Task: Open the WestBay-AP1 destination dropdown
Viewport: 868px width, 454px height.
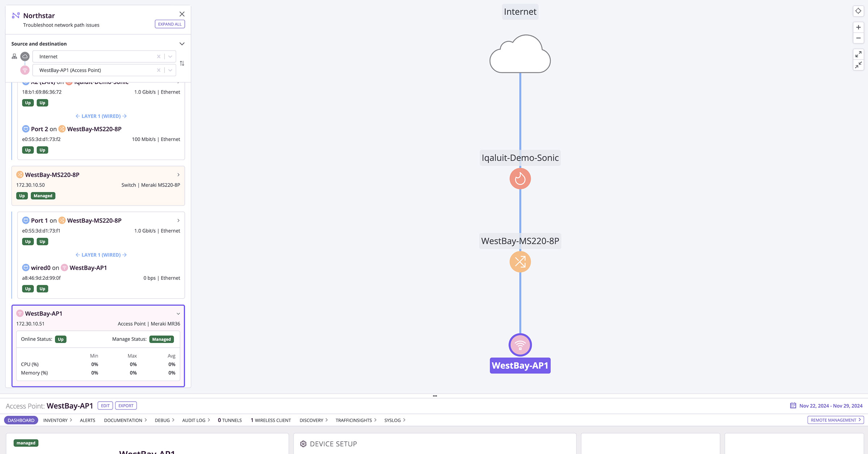Action: click(170, 70)
